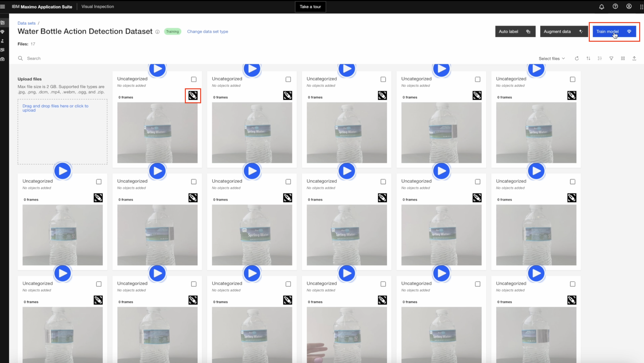Image resolution: width=644 pixels, height=363 pixels.
Task: Click the notifications bell icon
Action: 601,7
